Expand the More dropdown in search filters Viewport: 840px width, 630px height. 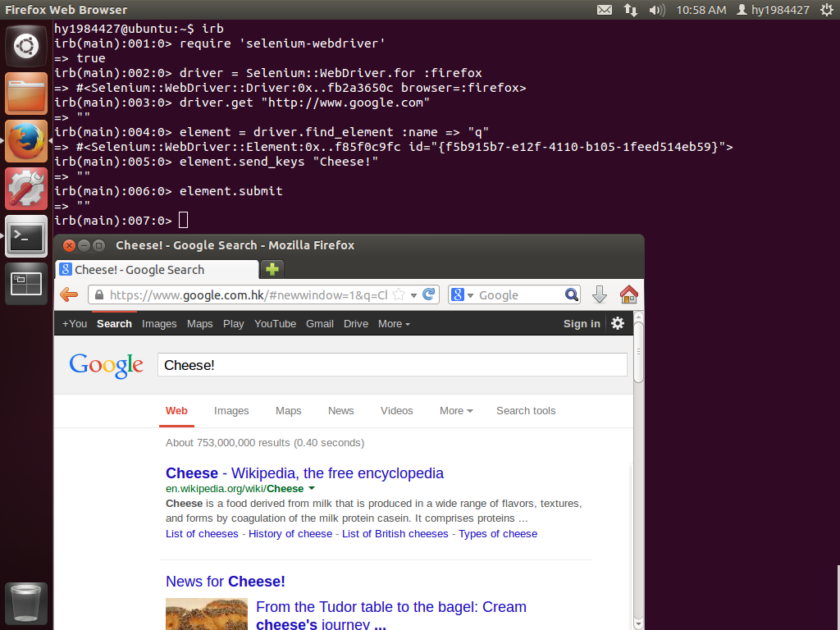(456, 410)
